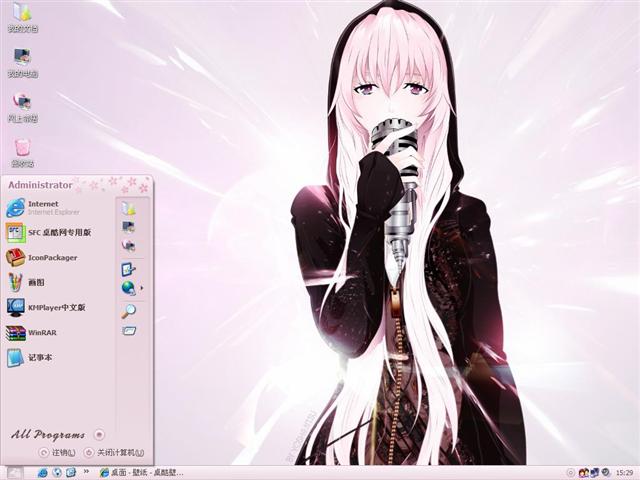640x480 pixels.
Task: Launch KMPlayer中文版 from the start menu
Action: click(x=46, y=307)
